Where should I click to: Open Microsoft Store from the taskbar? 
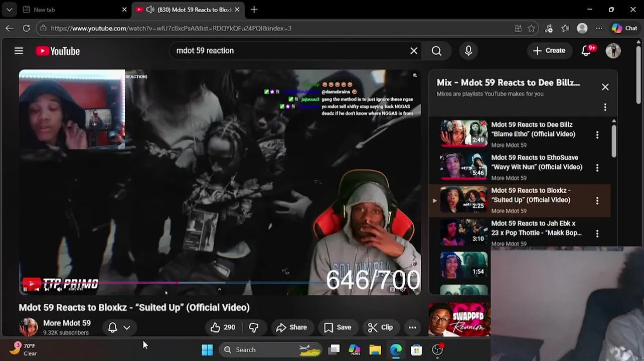point(416,350)
